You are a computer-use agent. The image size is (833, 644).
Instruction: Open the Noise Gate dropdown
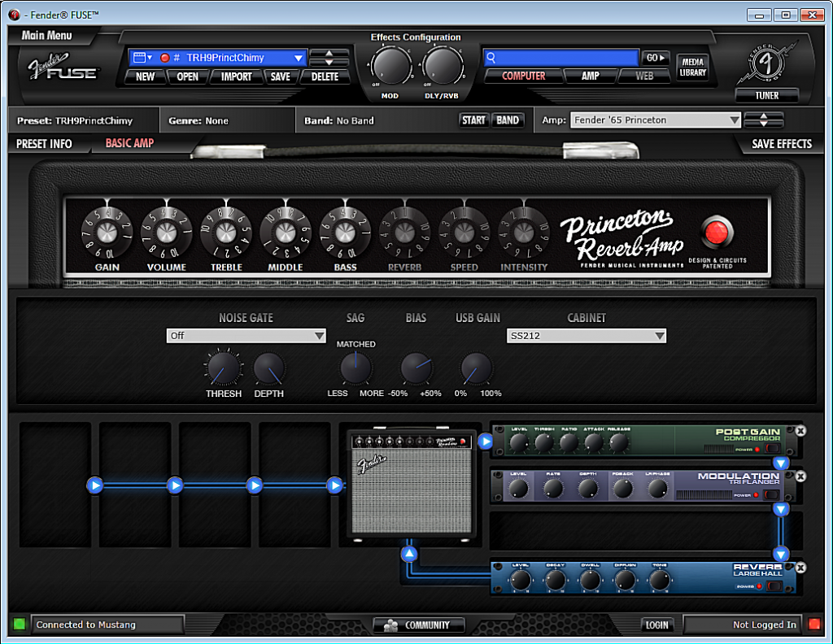pos(246,336)
